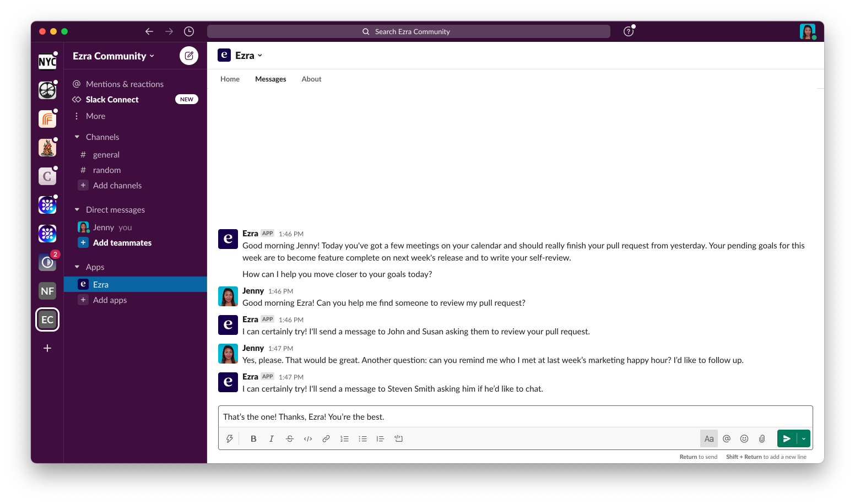The width and height of the screenshot is (855, 504).
Task: Insert a code block
Action: coord(398,438)
